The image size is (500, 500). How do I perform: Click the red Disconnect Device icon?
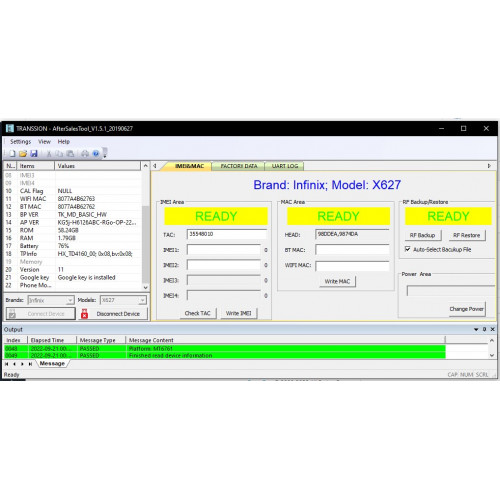[84, 314]
